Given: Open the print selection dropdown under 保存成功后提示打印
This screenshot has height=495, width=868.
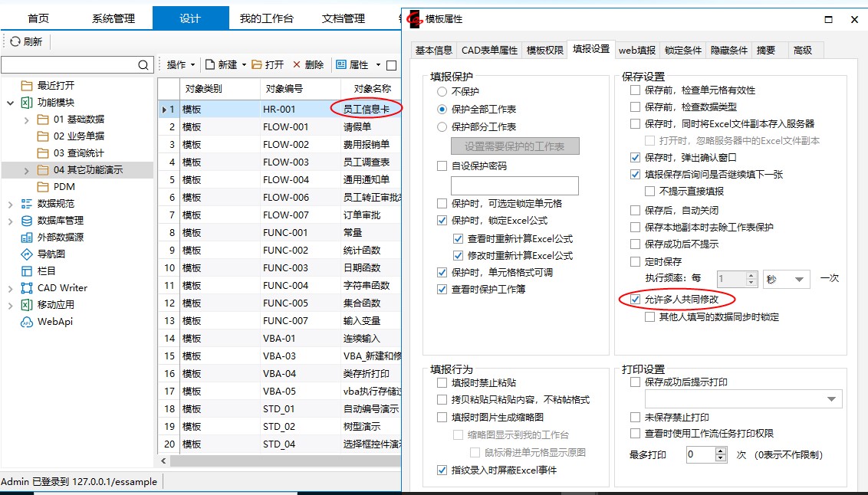Looking at the screenshot, I should click(x=831, y=399).
